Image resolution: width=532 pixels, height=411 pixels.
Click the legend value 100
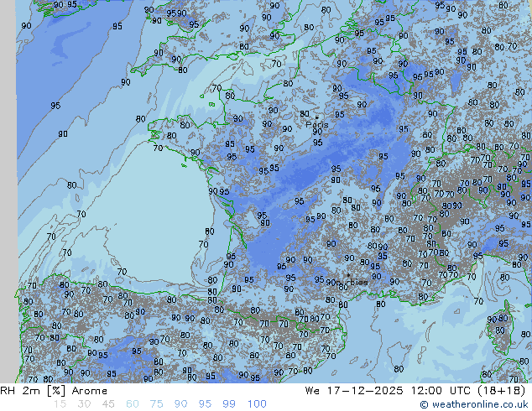tap(257, 404)
